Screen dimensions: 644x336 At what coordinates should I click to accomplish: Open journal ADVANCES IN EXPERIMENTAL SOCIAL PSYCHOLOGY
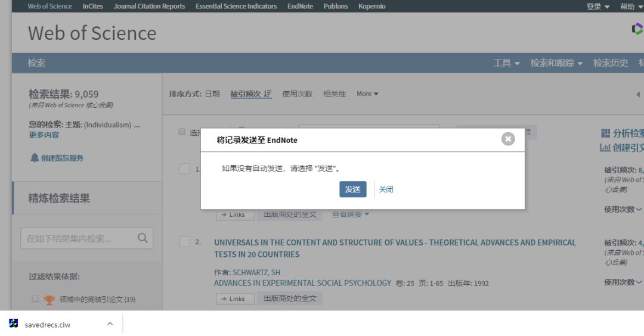click(x=302, y=283)
